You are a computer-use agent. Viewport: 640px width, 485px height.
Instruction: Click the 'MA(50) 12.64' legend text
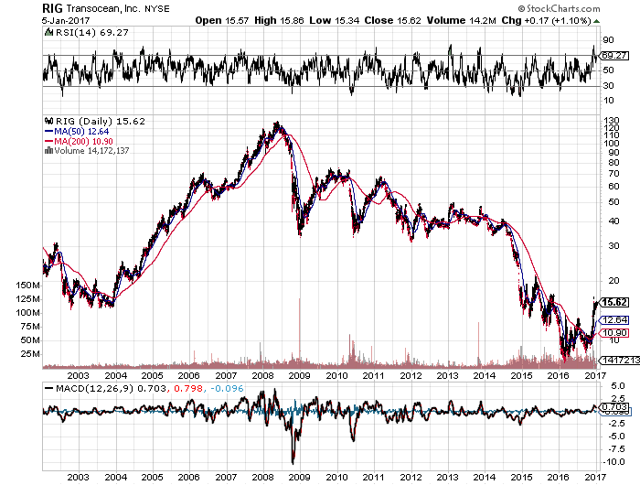(x=82, y=131)
